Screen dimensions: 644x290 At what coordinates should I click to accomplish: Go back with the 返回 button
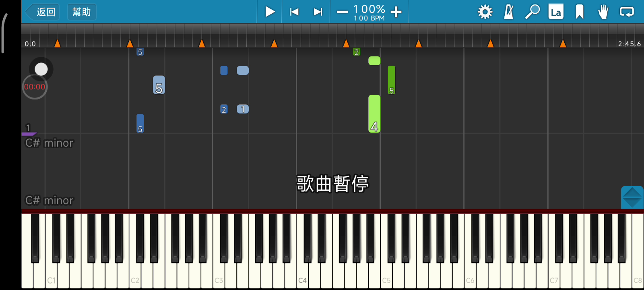coord(42,12)
